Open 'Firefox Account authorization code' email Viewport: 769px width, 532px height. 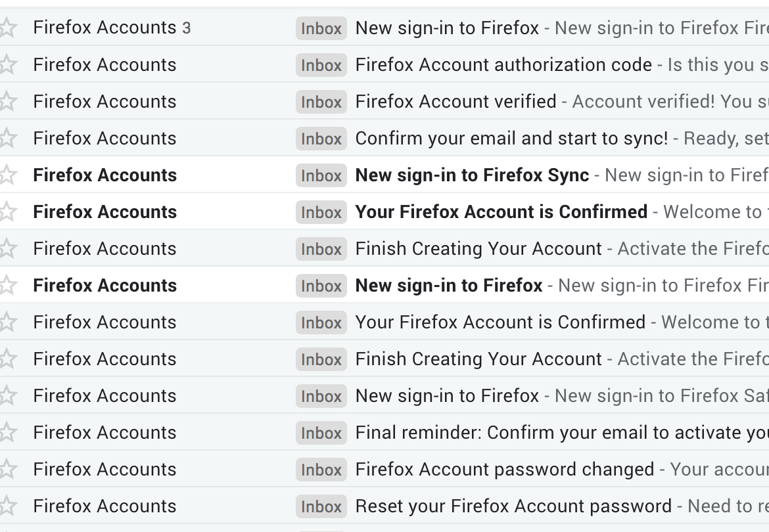click(x=503, y=65)
